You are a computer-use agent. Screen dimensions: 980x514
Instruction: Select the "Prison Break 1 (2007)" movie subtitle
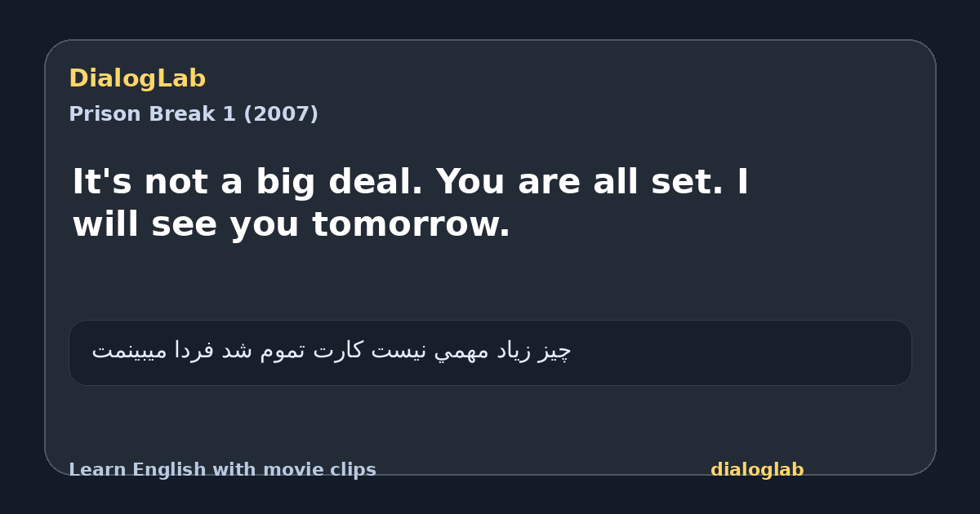tap(194, 114)
